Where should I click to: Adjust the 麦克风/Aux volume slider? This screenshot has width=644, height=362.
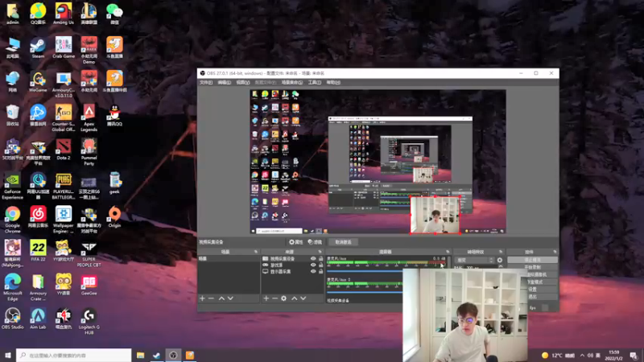[x=365, y=271]
